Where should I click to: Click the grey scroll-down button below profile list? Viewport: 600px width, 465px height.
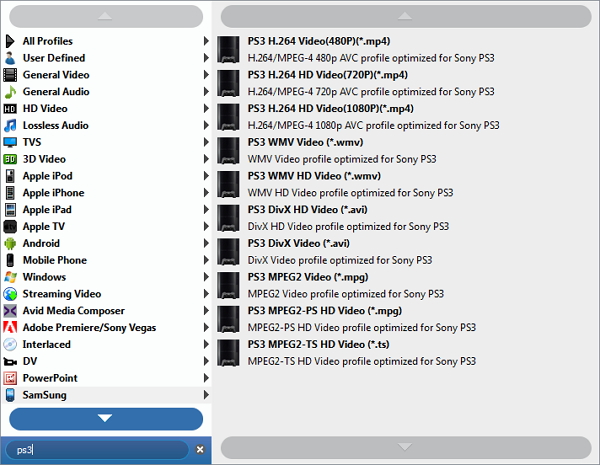pos(406,447)
